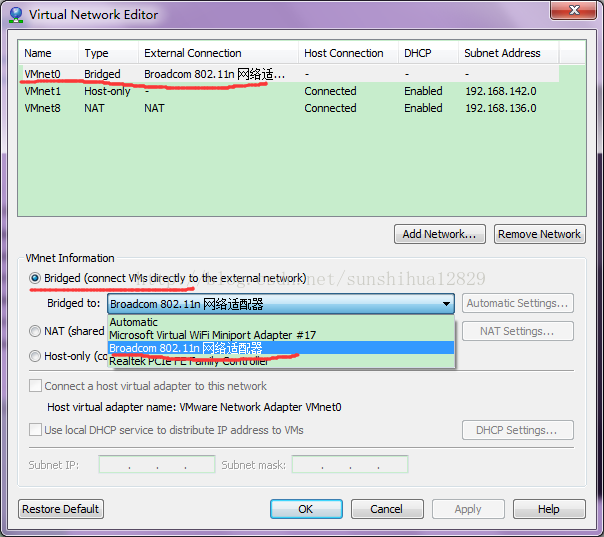Close the Virtual Network Editor window

(x=574, y=10)
